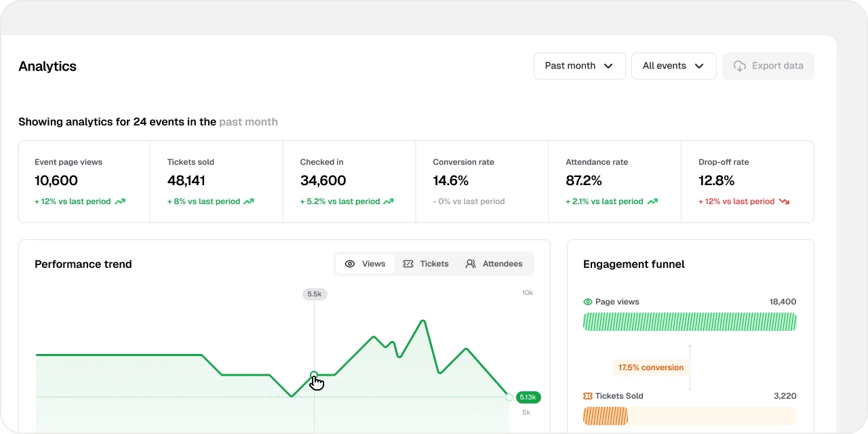Switch to the Attendees tab
The image size is (868, 434).
[x=494, y=264]
